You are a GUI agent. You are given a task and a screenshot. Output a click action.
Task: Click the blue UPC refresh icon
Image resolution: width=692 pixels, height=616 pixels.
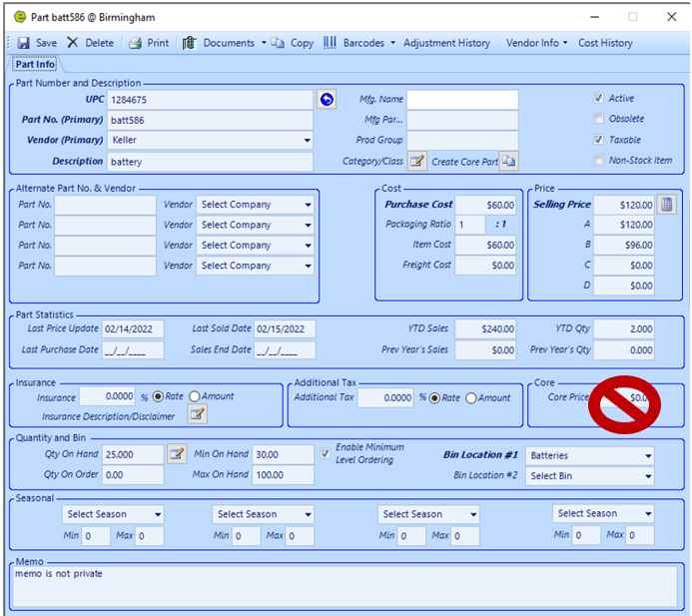pyautogui.click(x=327, y=100)
